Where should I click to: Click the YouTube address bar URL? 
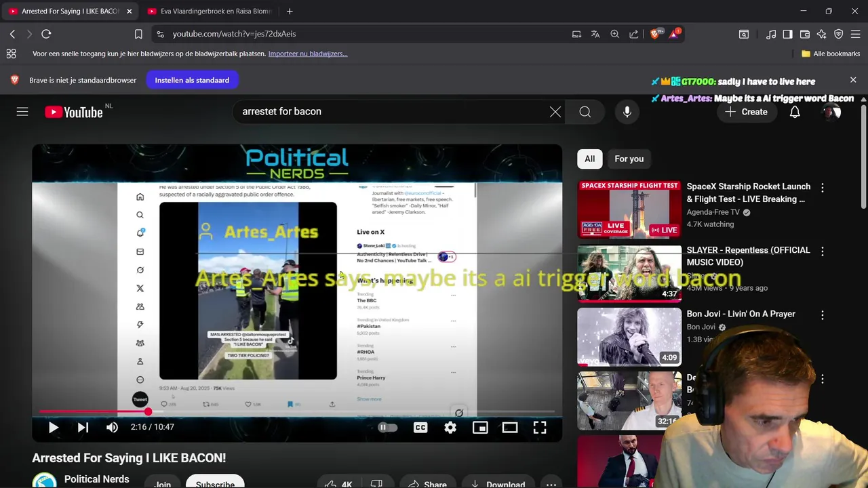point(234,34)
